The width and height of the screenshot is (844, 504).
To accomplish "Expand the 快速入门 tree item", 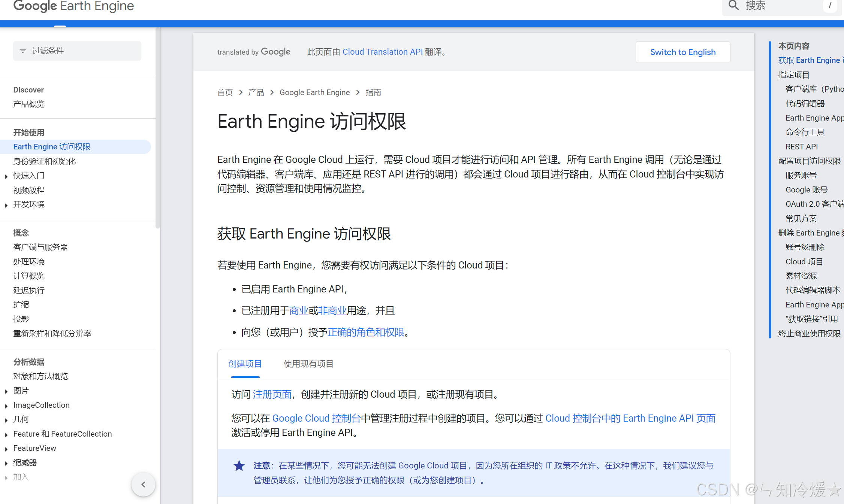I will (6, 176).
